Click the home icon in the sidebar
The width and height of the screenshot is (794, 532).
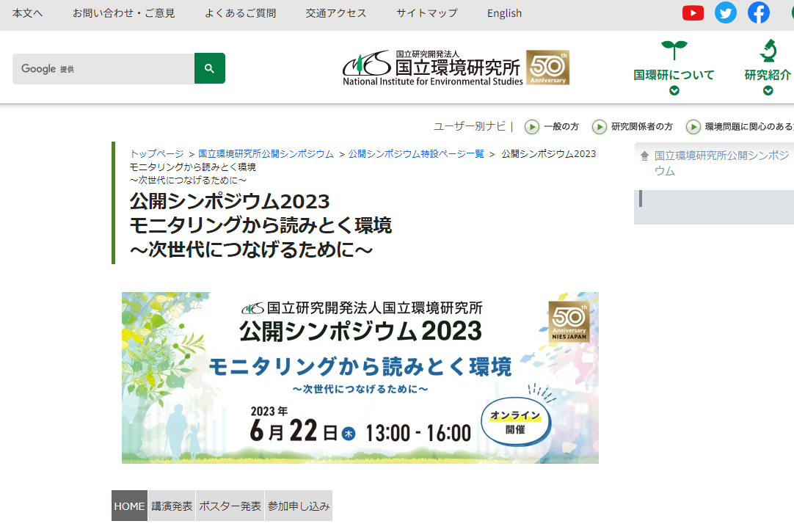coord(644,156)
